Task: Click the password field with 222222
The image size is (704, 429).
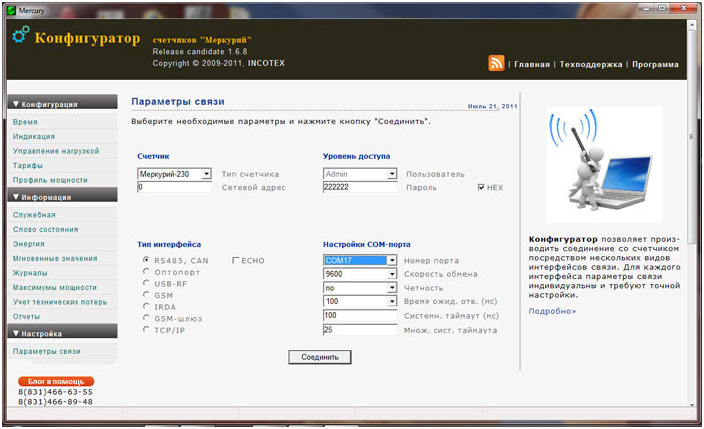Action: click(x=360, y=187)
